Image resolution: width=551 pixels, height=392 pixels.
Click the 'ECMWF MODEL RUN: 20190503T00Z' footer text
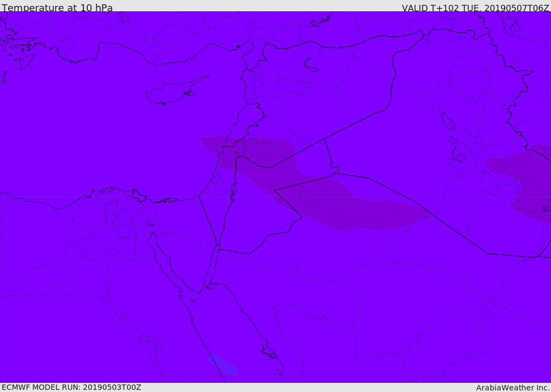tap(72, 388)
